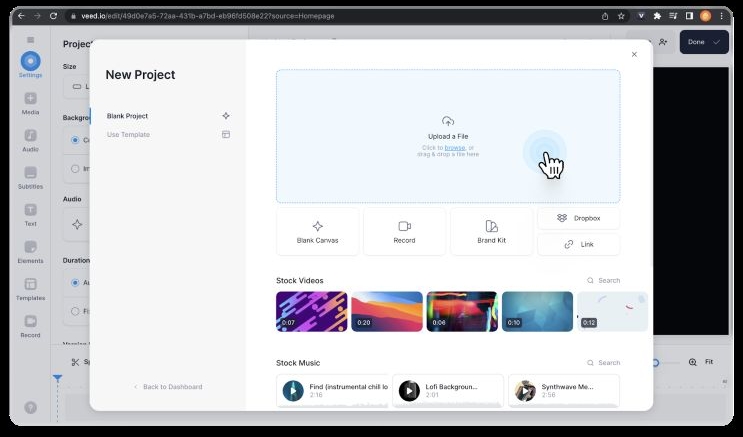
Task: Bookmark this page with the star icon
Action: point(621,16)
